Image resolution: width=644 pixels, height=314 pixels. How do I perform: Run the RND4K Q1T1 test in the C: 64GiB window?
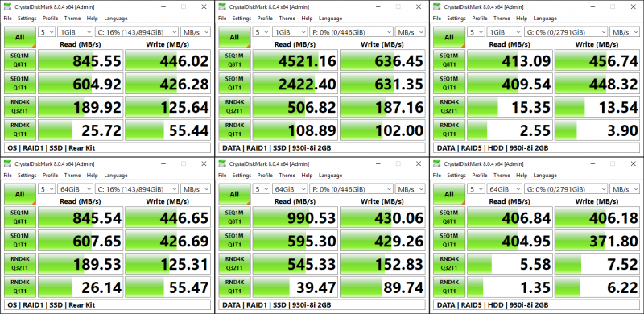coord(19,287)
